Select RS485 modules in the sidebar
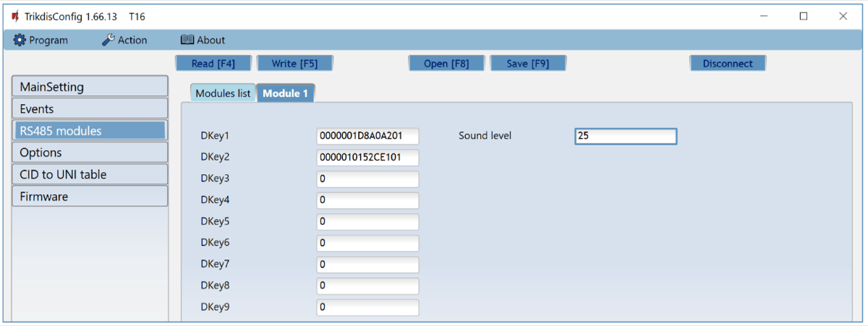Viewport: 868px width, 326px height. pyautogui.click(x=90, y=131)
